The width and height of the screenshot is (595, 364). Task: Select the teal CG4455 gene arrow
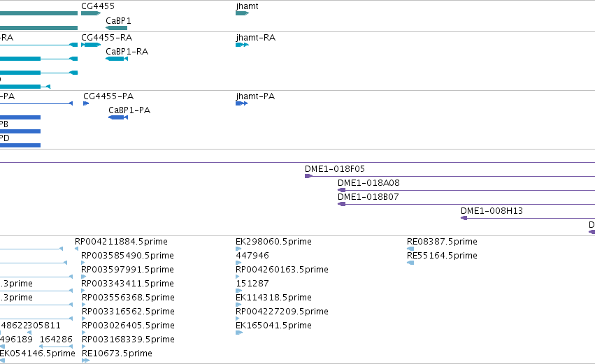(91, 13)
